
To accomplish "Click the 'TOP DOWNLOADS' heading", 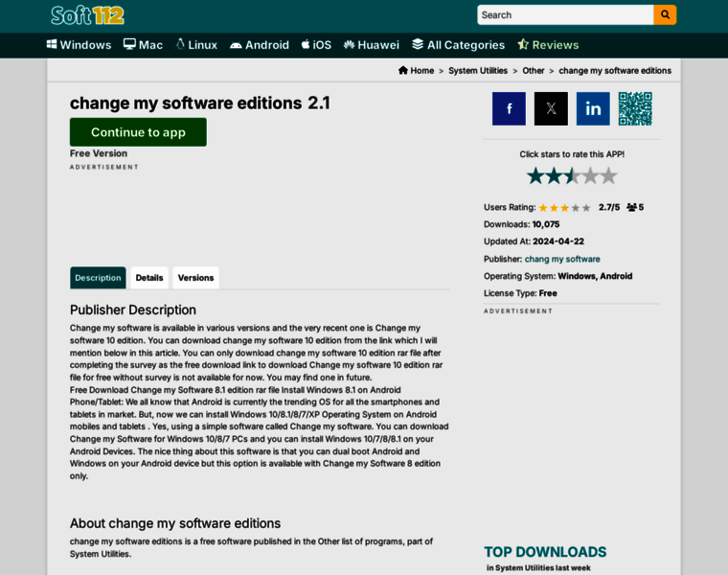I will pyautogui.click(x=545, y=552).
